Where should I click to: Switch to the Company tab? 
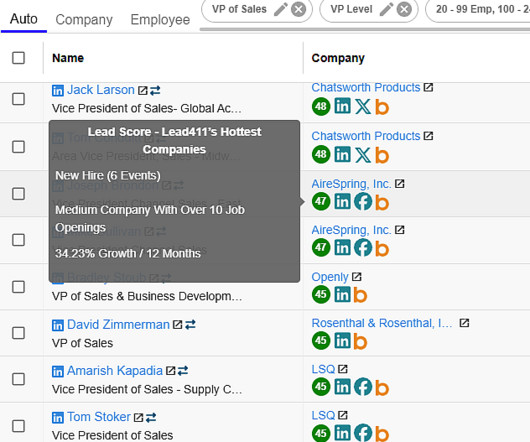tap(84, 20)
